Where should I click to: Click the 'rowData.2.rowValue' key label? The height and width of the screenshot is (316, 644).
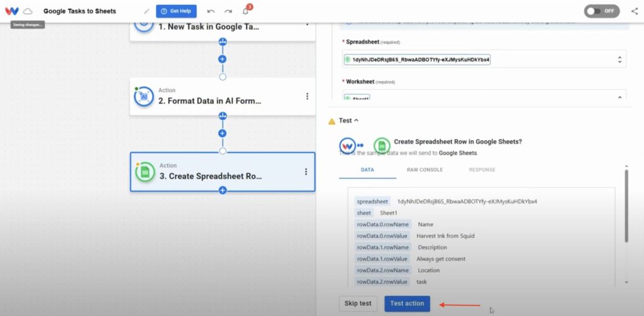click(x=382, y=282)
